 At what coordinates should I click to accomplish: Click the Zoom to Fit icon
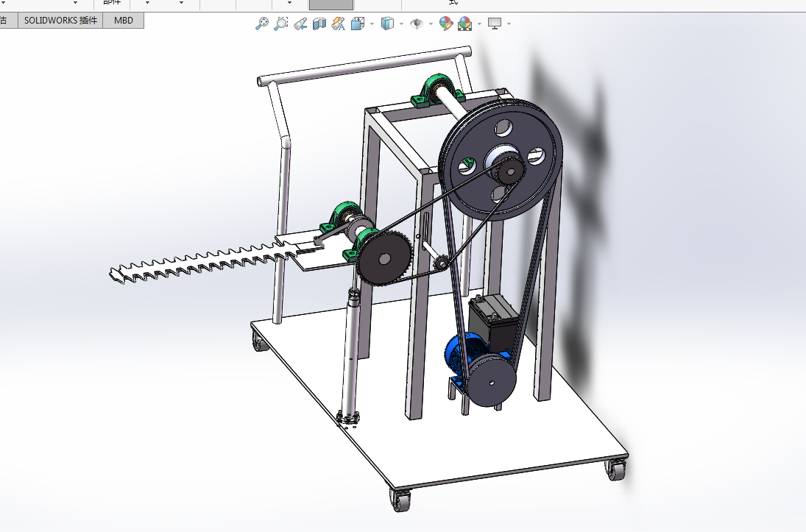tap(262, 24)
